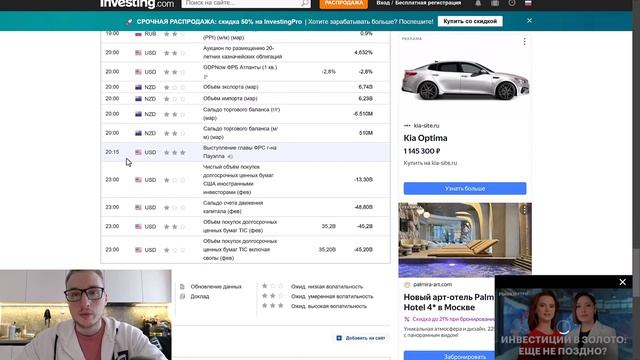The width and height of the screenshot is (640, 360).
Task: Open Kia ad three-dot menu
Action: (x=524, y=41)
